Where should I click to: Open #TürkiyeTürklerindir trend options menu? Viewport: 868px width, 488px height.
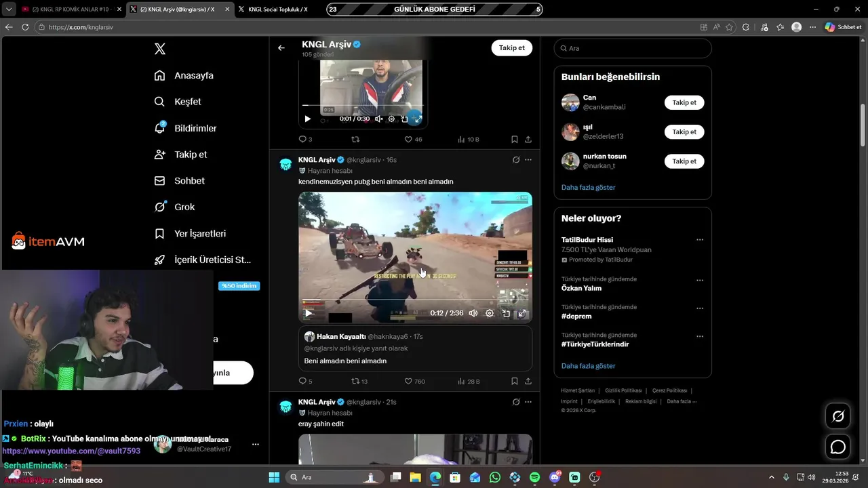coord(700,336)
